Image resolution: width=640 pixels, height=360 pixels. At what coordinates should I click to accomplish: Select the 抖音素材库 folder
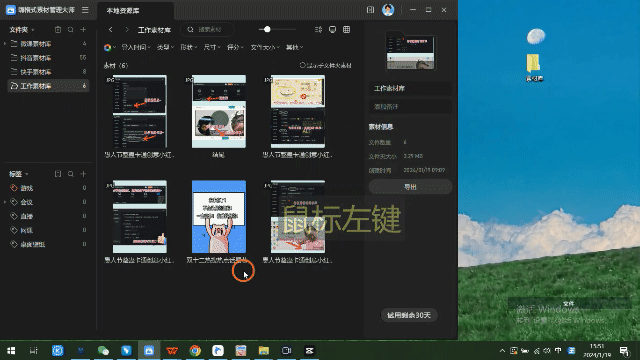(x=48, y=58)
